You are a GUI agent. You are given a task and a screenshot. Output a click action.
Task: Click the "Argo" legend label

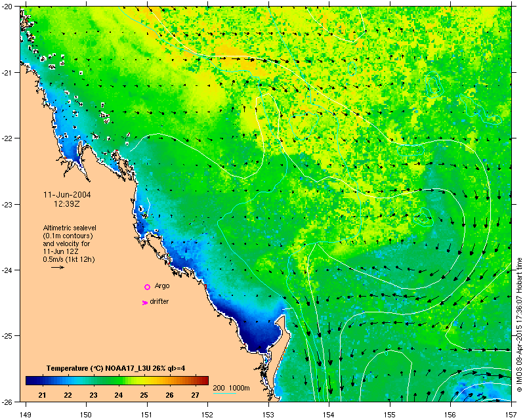(x=162, y=286)
